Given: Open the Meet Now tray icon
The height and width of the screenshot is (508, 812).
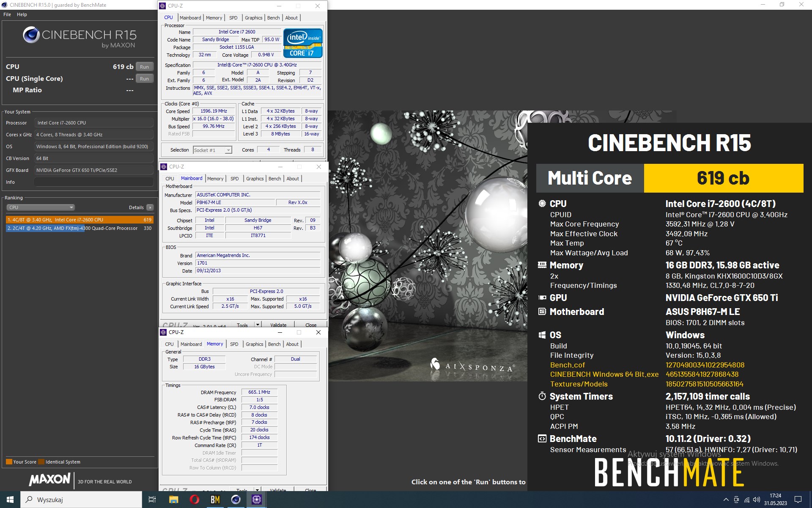Looking at the screenshot, I should click(736, 500).
